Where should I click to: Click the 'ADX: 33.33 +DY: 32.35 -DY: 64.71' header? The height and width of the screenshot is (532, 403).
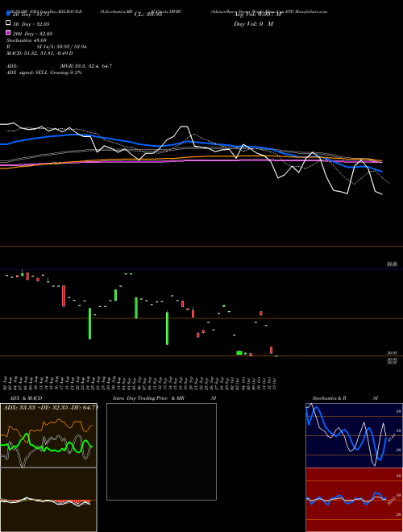point(51,407)
